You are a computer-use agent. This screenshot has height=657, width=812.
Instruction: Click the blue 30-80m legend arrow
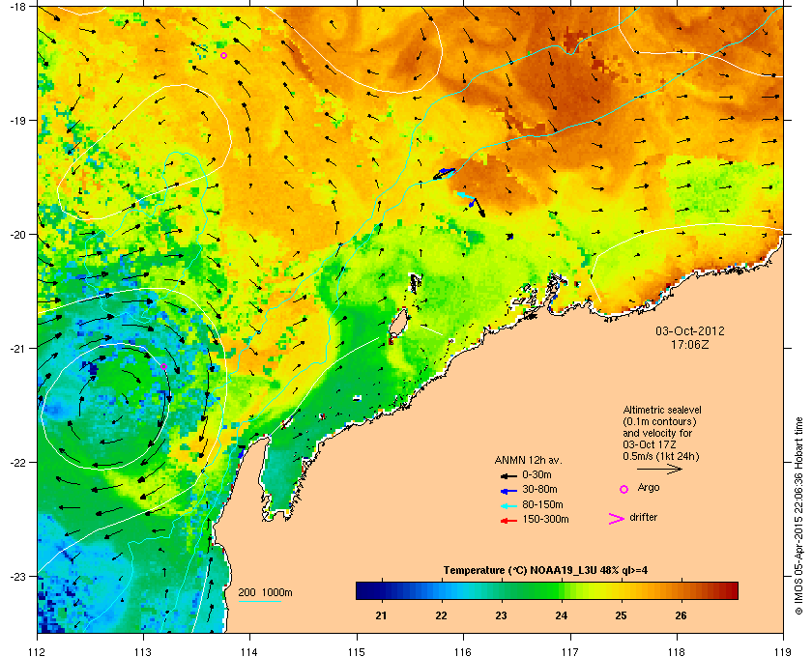point(508,490)
